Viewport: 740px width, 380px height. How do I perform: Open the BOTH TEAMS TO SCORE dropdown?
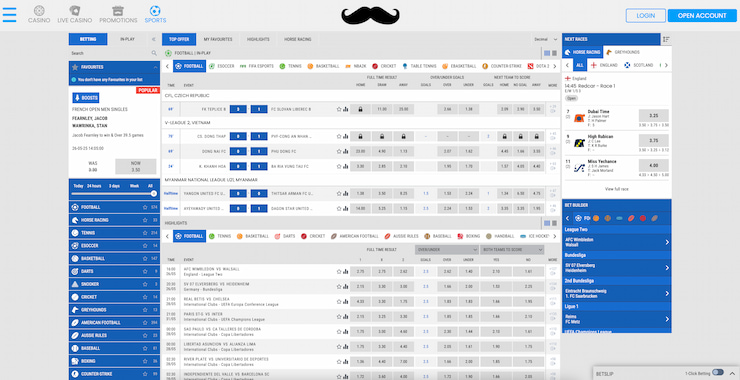click(x=512, y=250)
